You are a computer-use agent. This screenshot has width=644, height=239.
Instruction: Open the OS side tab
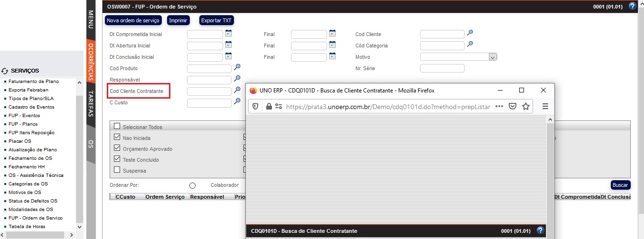click(x=91, y=144)
